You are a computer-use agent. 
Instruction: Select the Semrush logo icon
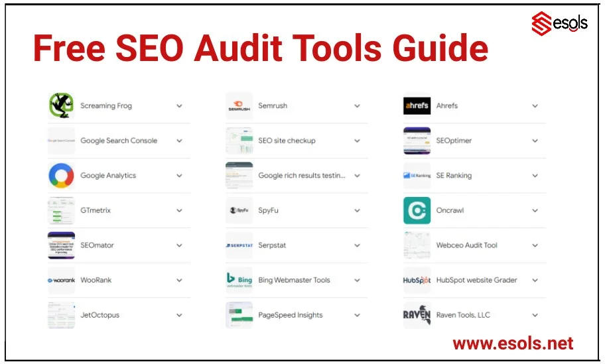239,106
